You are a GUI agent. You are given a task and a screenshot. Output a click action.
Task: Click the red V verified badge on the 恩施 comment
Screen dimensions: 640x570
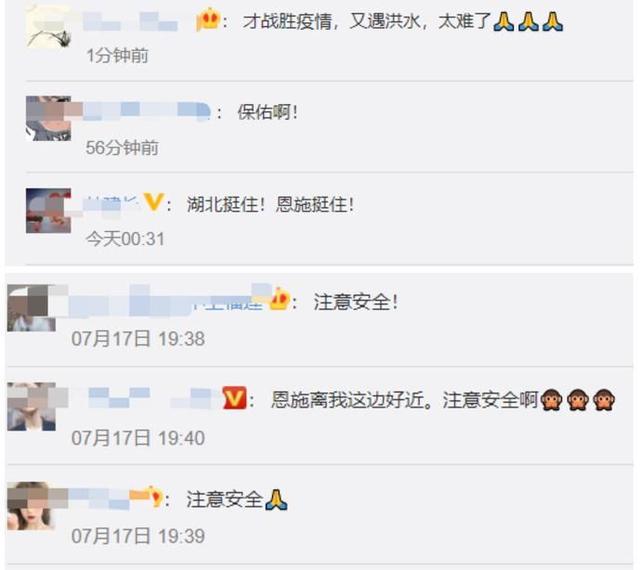[235, 398]
